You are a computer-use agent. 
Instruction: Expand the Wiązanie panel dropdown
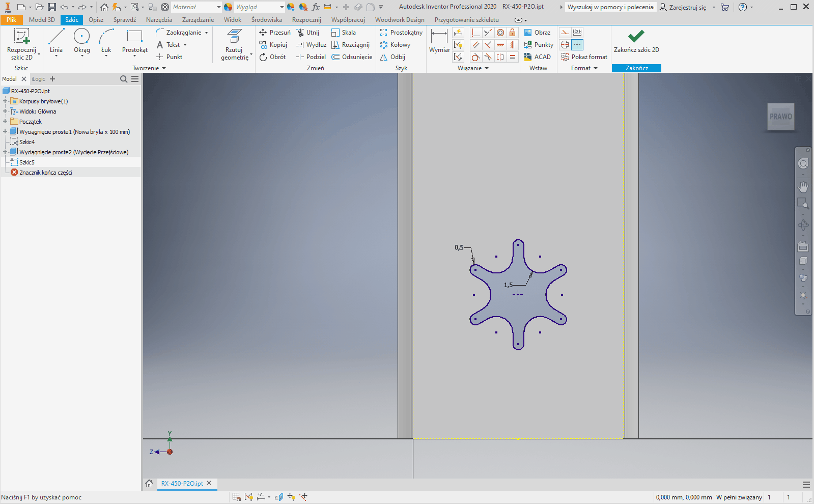486,68
